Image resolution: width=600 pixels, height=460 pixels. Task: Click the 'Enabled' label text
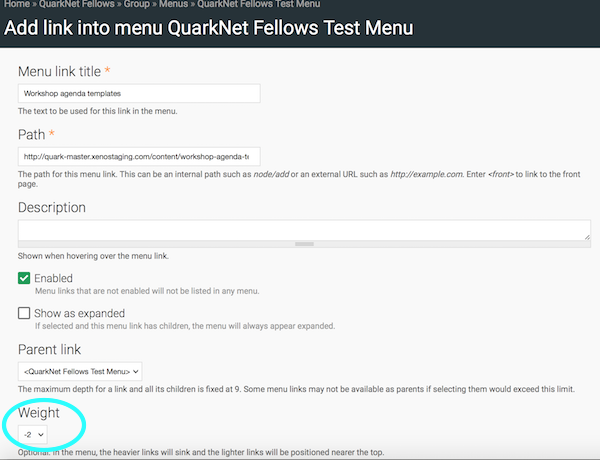[x=53, y=278]
